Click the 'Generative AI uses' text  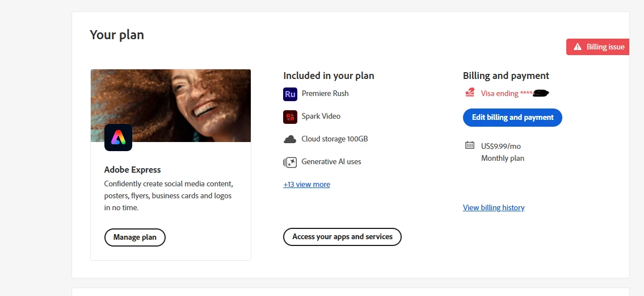click(x=331, y=161)
